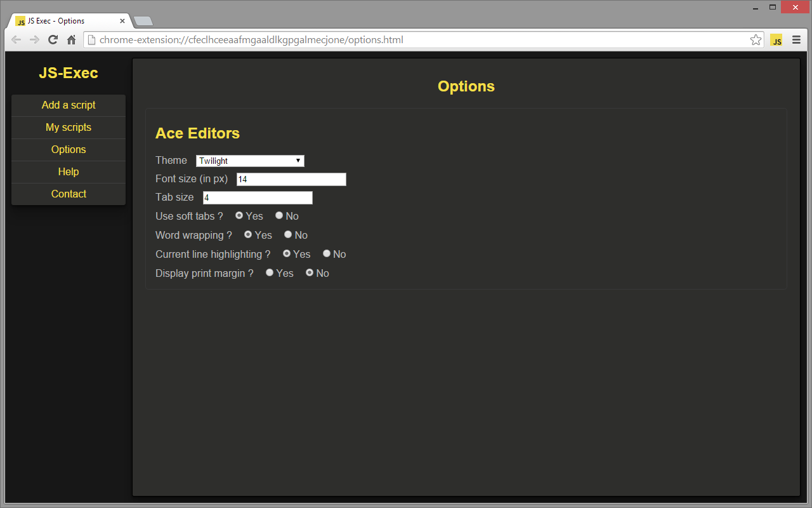Click the Options page heading

pos(466,86)
